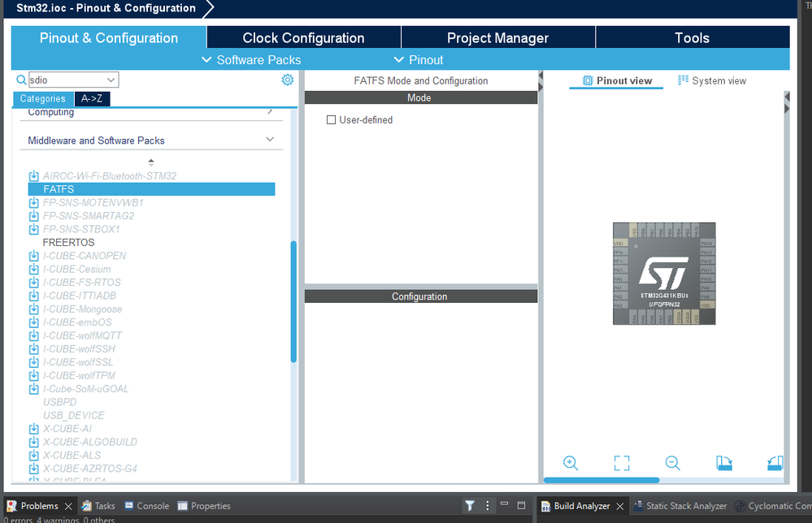
Task: Click download icon next to I-CUBE-FS-RTOS
Action: 33,283
